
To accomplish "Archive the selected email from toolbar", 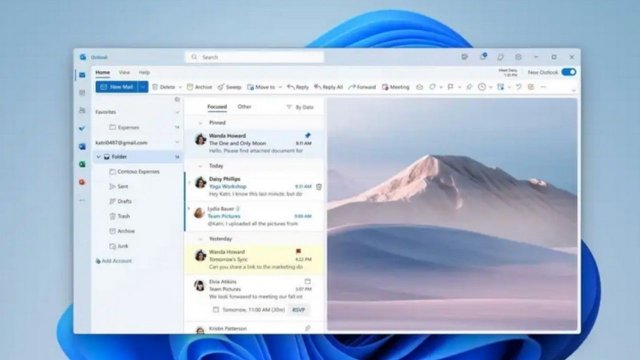I will (200, 87).
